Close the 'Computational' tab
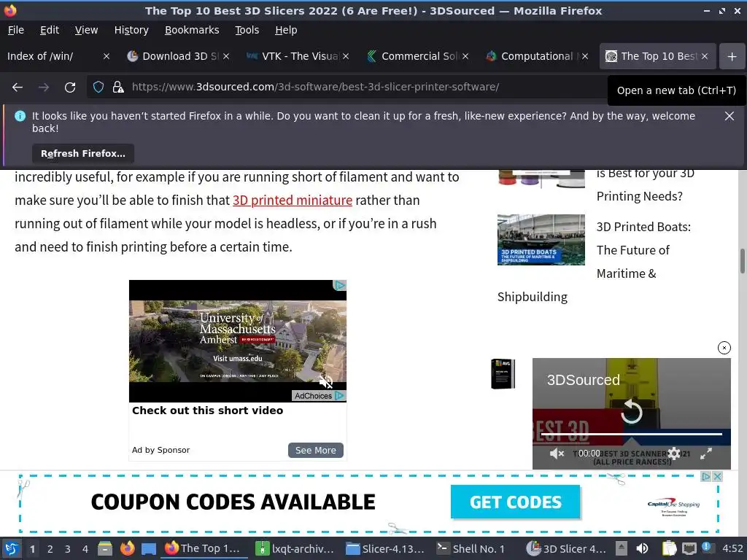The height and width of the screenshot is (560, 747). [x=584, y=56]
